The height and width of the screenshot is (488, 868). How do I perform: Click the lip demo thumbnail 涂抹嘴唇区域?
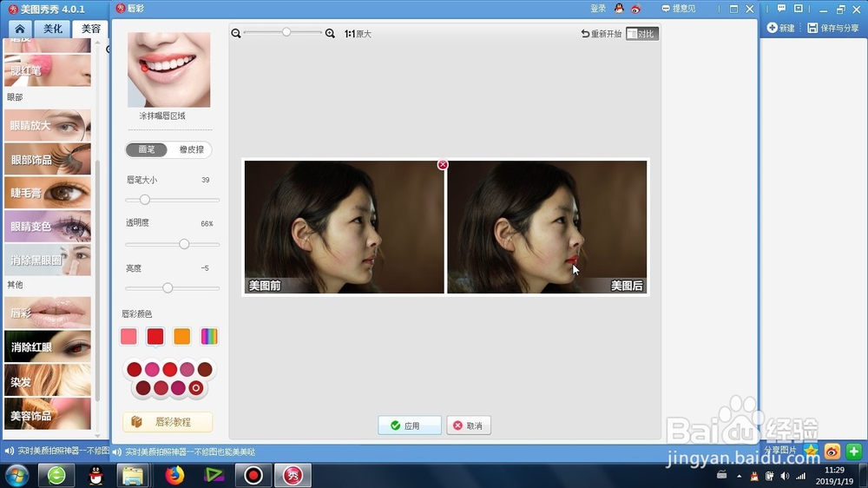(169, 69)
